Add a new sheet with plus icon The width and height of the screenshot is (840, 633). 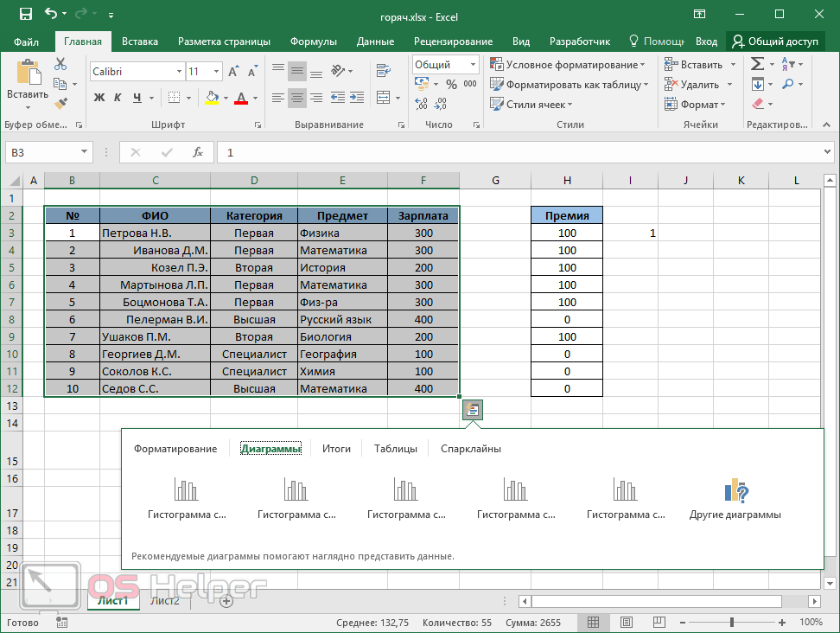click(x=226, y=601)
